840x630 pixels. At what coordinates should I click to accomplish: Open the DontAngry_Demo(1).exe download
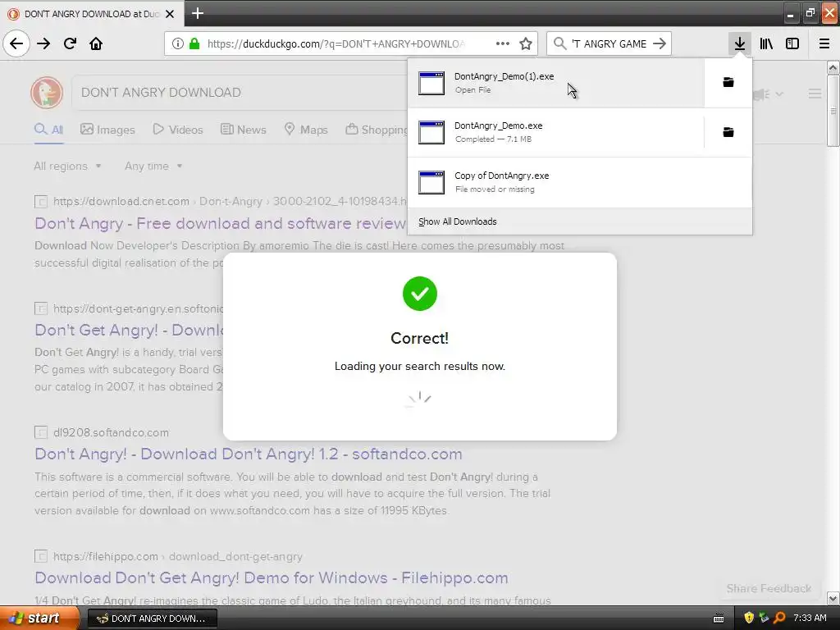click(555, 83)
